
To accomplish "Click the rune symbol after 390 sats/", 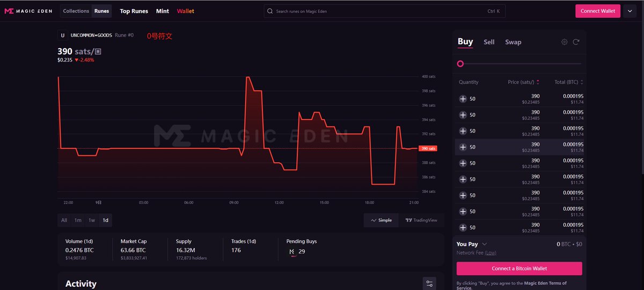I will click(98, 52).
